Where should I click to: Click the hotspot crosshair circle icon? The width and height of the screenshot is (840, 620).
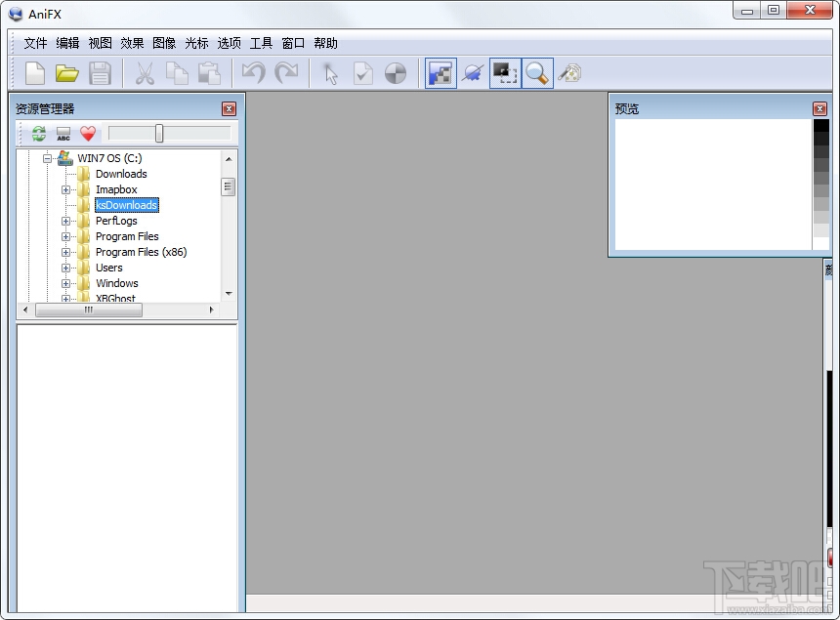coord(396,73)
